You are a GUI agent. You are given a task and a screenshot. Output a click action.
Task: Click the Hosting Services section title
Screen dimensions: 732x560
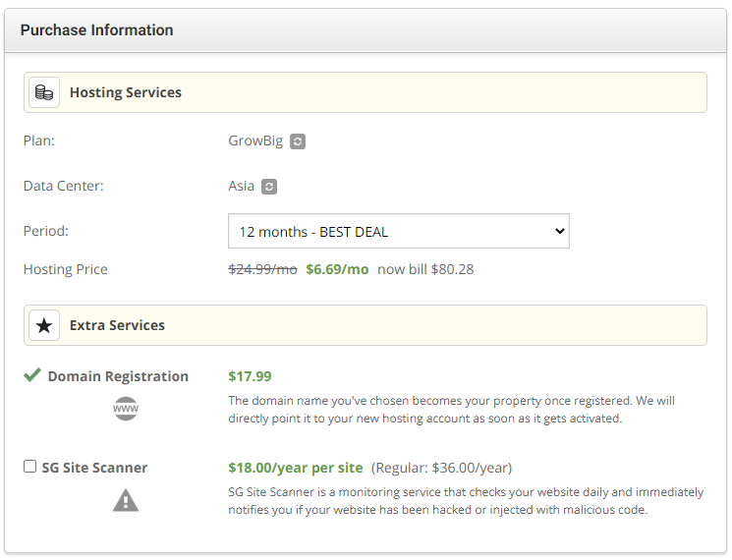click(125, 92)
